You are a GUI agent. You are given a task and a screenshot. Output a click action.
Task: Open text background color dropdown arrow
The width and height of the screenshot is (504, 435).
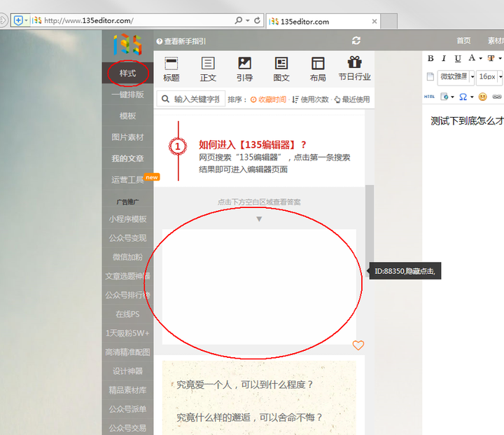(500, 59)
